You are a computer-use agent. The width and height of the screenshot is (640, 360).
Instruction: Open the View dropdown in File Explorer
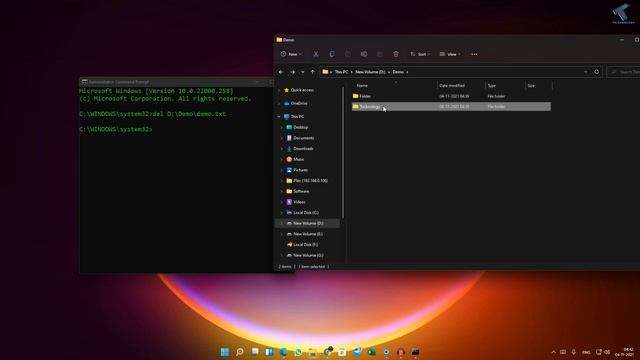[x=450, y=54]
